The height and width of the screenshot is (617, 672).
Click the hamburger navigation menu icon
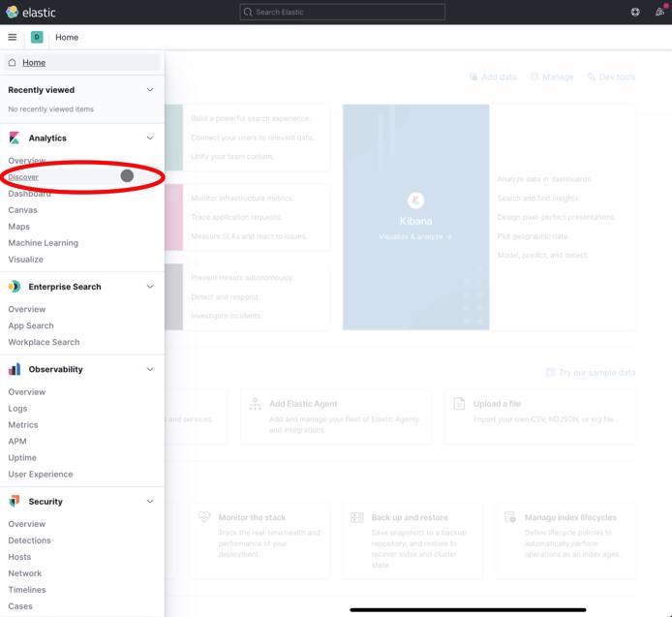[13, 37]
